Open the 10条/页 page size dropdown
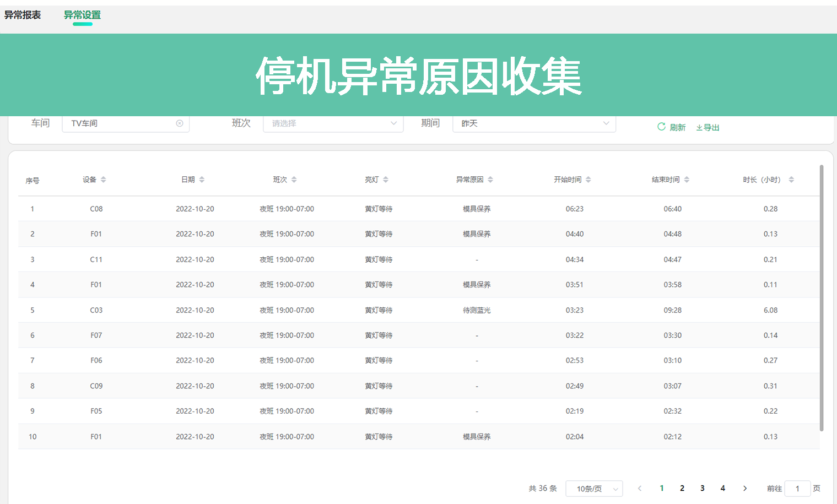The height and width of the screenshot is (504, 837). [x=595, y=488]
